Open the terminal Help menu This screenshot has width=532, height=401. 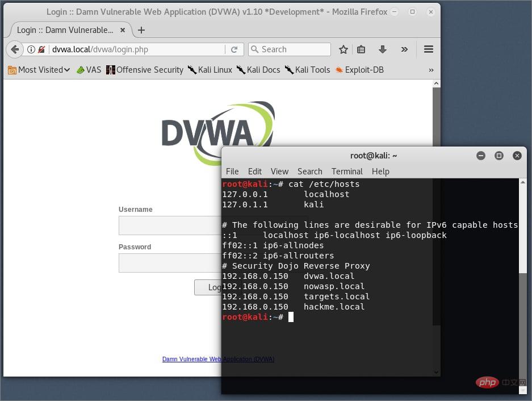[380, 172]
